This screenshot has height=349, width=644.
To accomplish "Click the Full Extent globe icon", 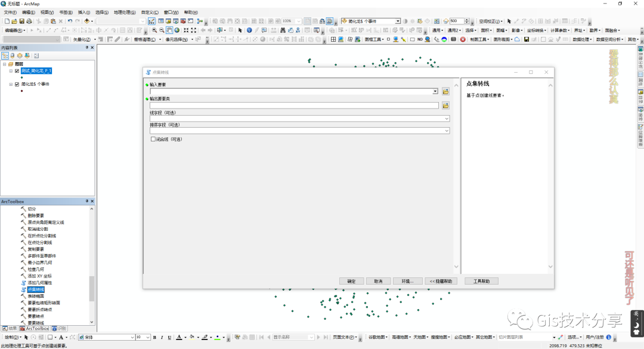I will 177,30.
